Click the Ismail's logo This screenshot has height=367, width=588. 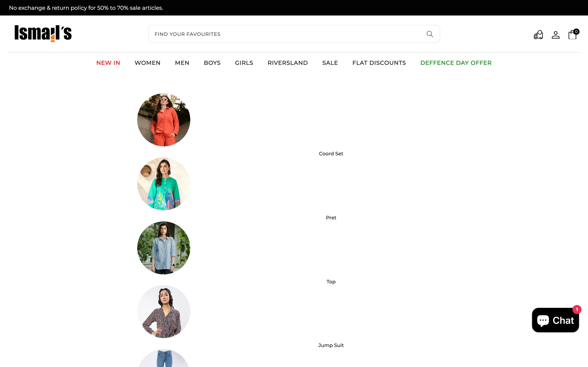pyautogui.click(x=43, y=33)
